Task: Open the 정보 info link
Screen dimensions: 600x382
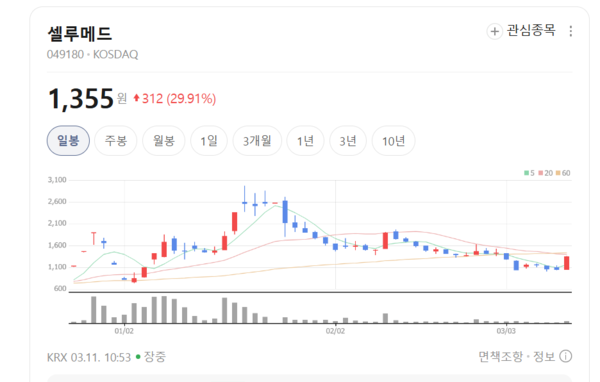Action: click(544, 356)
